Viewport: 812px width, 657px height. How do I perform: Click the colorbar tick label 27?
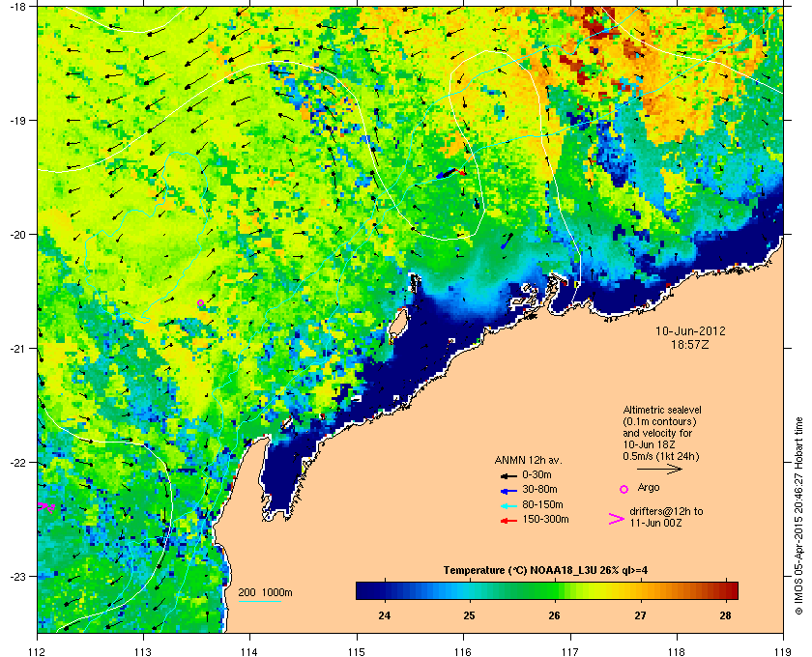(x=641, y=615)
